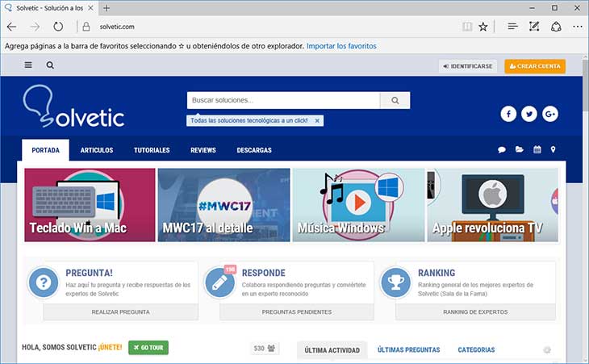Open the 'MWC17 al detalle' thumbnail
Viewport: 589px width, 364px height.
[223, 205]
